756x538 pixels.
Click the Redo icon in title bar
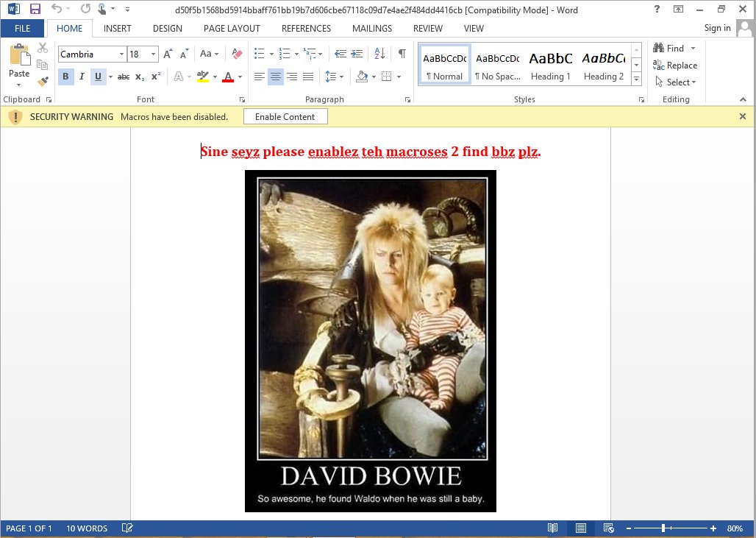[x=85, y=9]
